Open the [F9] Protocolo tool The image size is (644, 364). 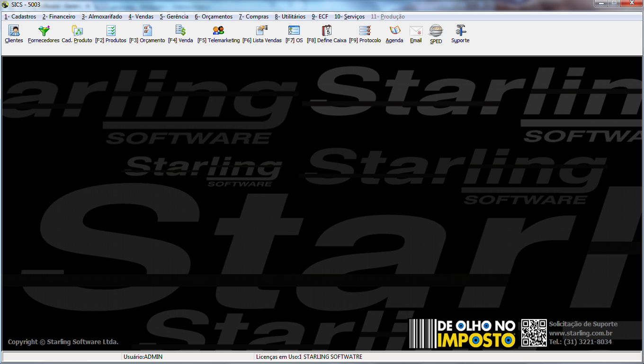point(365,34)
